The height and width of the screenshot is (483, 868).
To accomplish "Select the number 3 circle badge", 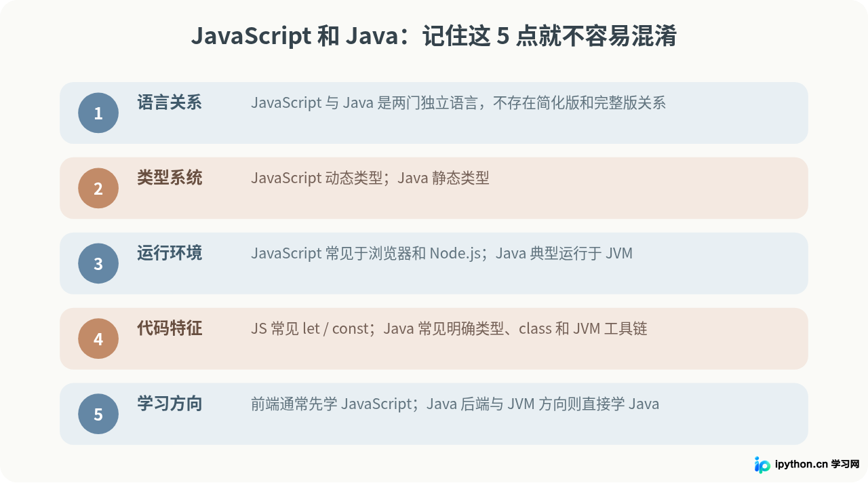I will click(x=98, y=263).
